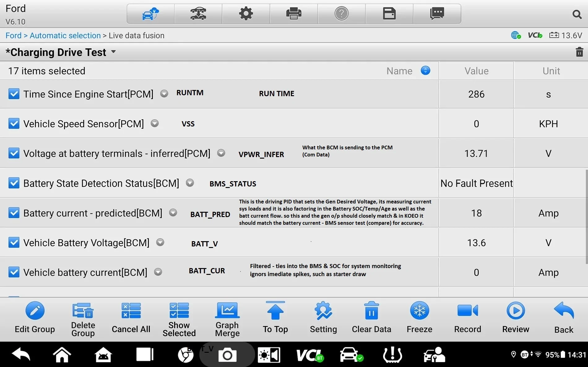The width and height of the screenshot is (588, 367).
Task: Expand options for Vehicle Speed Sensor
Action: (155, 123)
